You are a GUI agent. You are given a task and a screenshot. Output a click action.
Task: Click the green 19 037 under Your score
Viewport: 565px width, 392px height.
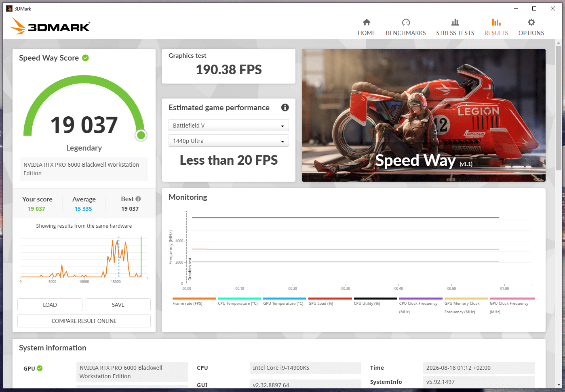(x=36, y=209)
